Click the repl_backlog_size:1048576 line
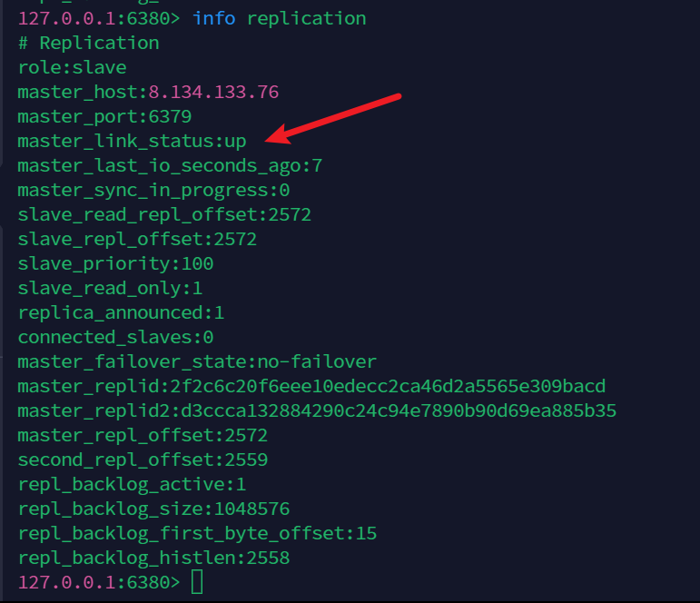700x603 pixels. click(153, 509)
